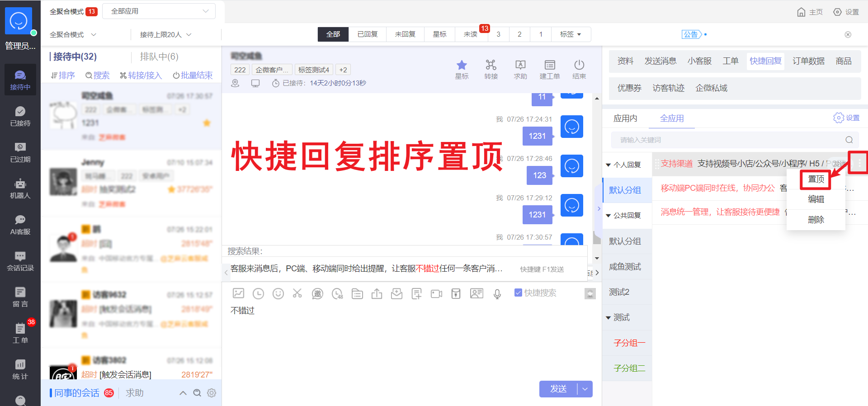This screenshot has width=868, height=406.
Task: Click 转接/接入 in conversation list header
Action: [x=141, y=76]
